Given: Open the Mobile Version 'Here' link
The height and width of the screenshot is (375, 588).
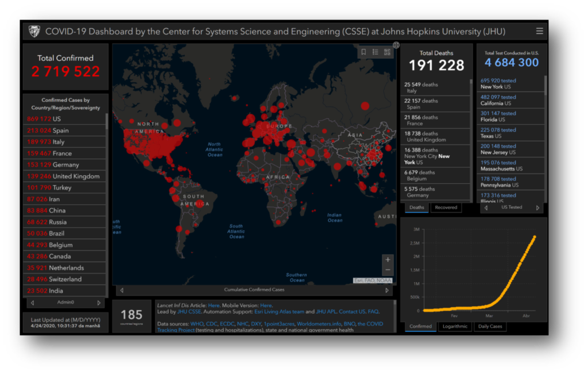Looking at the screenshot, I should (x=265, y=306).
